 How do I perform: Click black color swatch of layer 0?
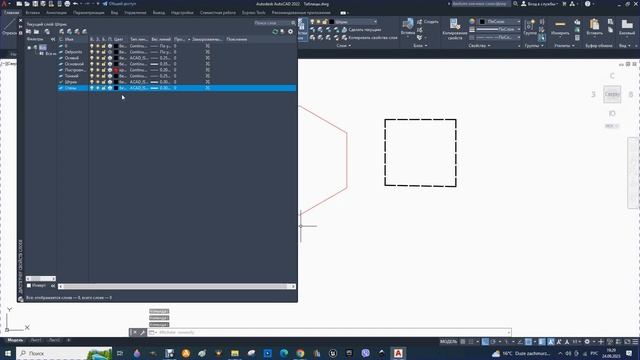pyautogui.click(x=116, y=46)
